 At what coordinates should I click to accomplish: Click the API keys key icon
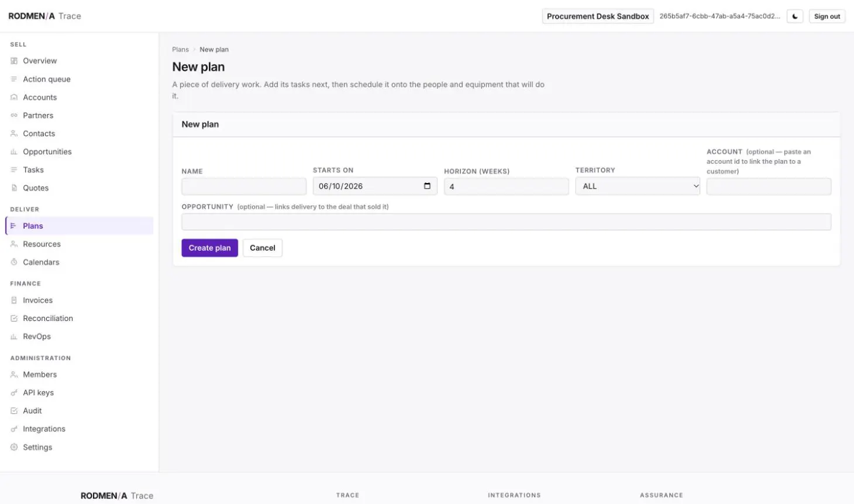pyautogui.click(x=14, y=392)
